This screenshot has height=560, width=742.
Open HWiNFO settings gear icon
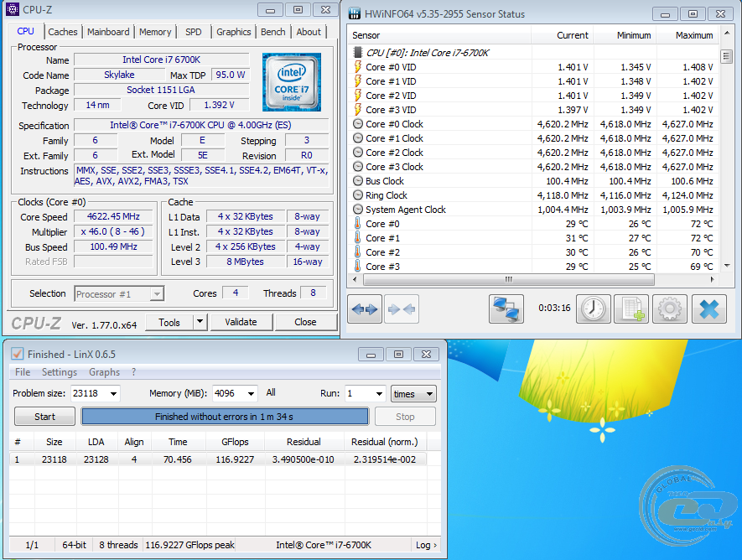670,309
